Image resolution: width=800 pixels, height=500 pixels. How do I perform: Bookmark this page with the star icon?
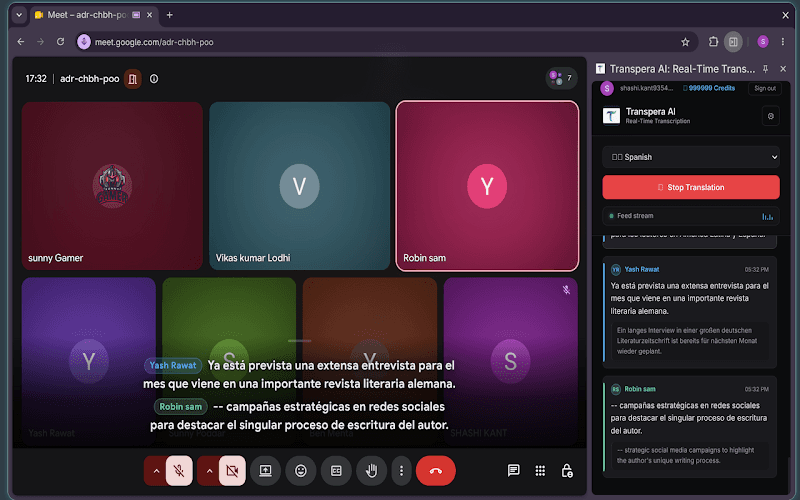pyautogui.click(x=685, y=42)
